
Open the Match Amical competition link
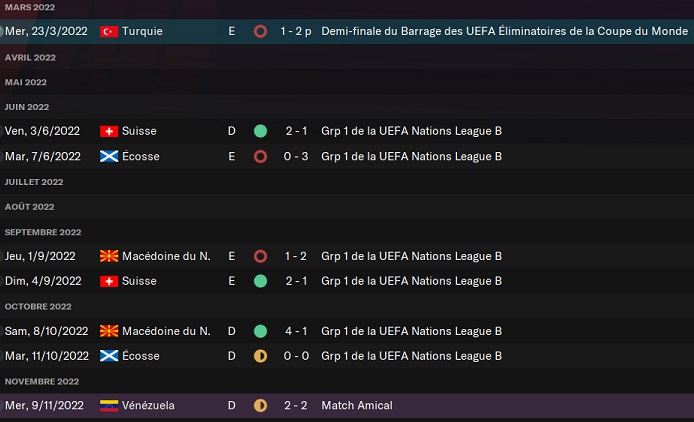(357, 406)
